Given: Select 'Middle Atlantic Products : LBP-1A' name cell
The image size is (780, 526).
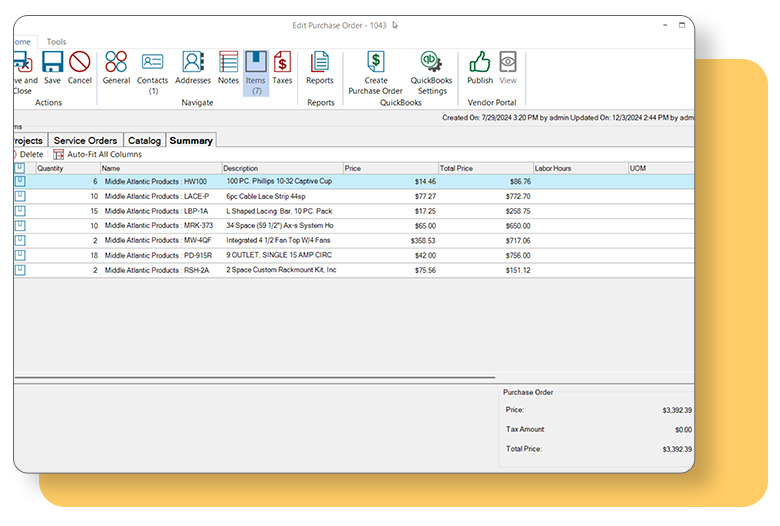Looking at the screenshot, I should [x=156, y=211].
